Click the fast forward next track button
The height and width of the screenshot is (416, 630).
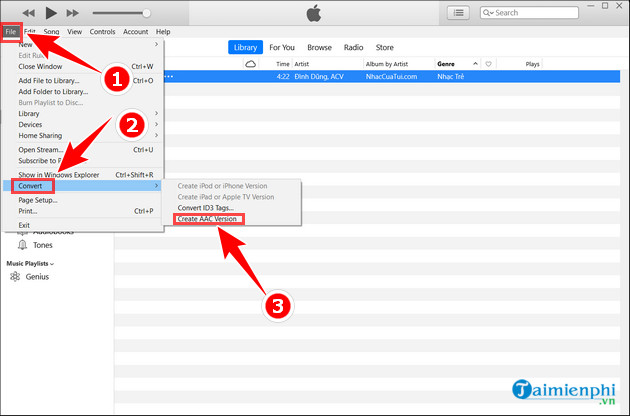tap(73, 13)
